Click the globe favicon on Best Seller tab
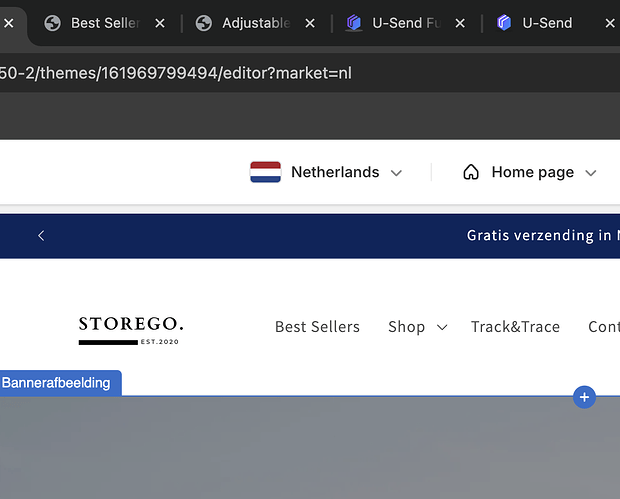 point(53,23)
